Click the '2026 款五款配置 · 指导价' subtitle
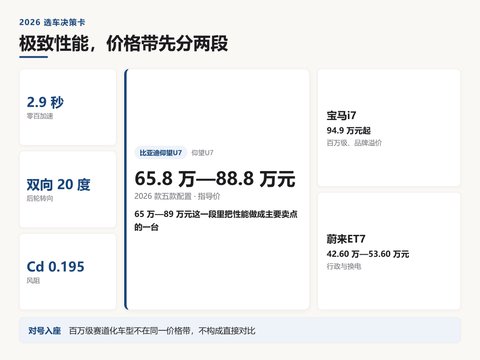Viewport: 480px width, 360px height. pos(177,196)
